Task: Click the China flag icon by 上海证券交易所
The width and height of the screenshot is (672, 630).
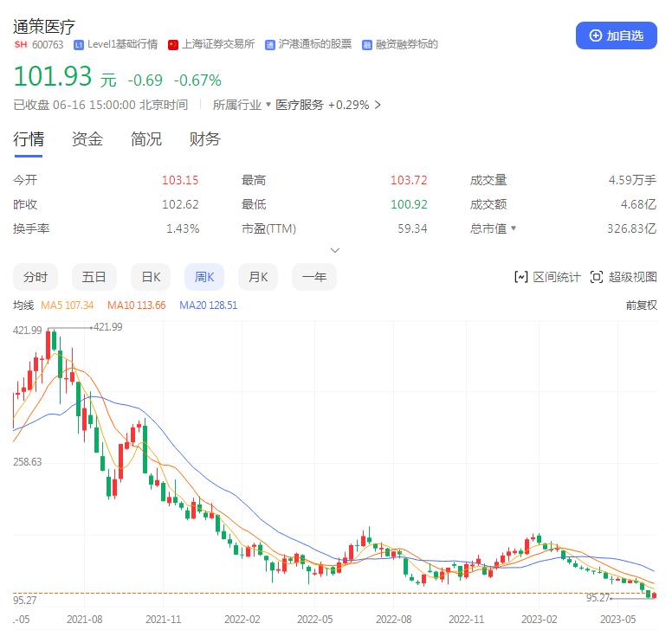Action: click(x=173, y=45)
